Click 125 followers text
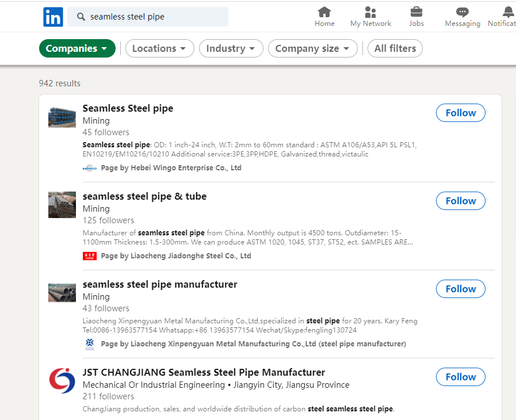Image resolution: width=516 pixels, height=420 pixels. coord(108,220)
